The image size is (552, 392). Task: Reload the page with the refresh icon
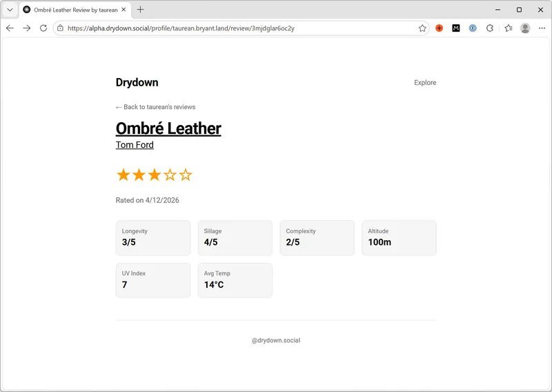43,28
